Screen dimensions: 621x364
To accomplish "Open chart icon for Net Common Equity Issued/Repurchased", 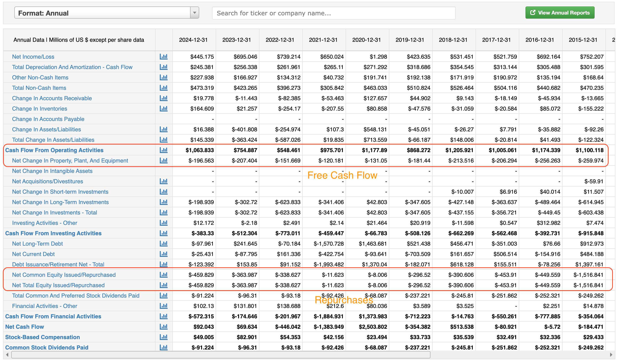I will pos(163,275).
